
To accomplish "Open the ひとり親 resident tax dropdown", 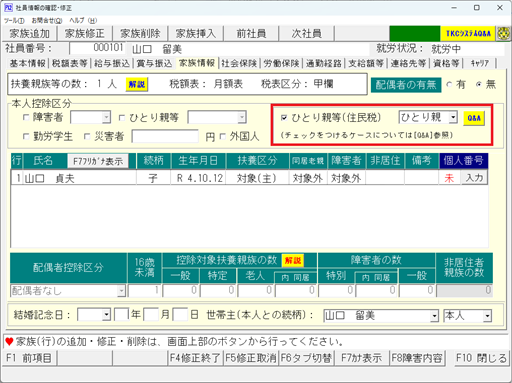I will [453, 117].
